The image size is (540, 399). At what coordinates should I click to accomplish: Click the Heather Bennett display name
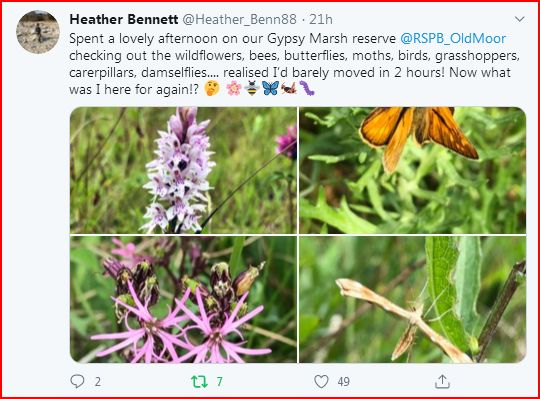124,19
